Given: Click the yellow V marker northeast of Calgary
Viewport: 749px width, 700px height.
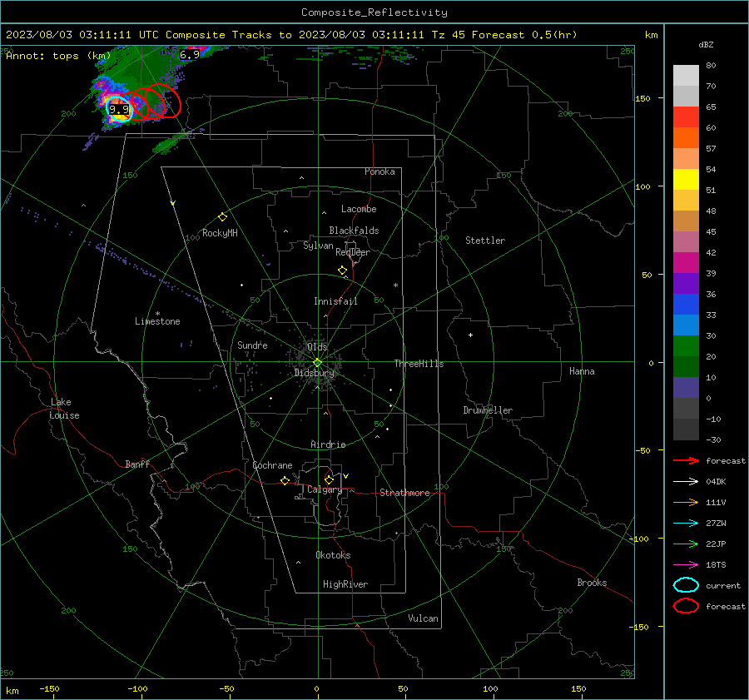Looking at the screenshot, I should (346, 476).
